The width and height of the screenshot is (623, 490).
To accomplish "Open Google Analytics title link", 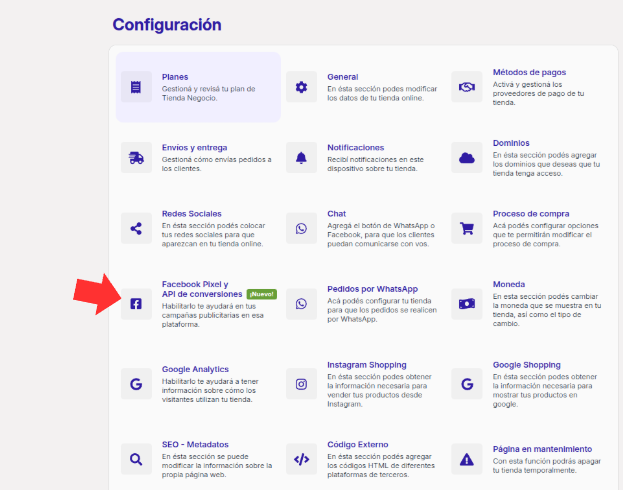I will tap(195, 369).
